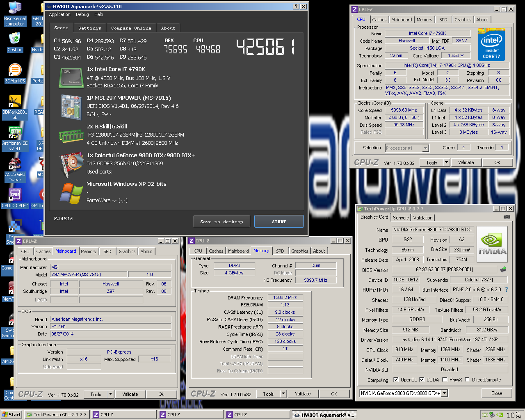Click OK in the Mainboard CPU-Z window
The image size is (525, 420).
click(161, 394)
